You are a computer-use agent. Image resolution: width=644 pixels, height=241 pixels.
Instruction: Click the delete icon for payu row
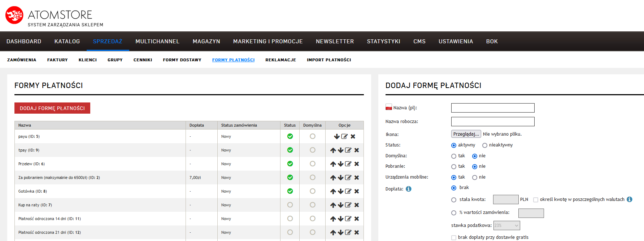click(353, 136)
